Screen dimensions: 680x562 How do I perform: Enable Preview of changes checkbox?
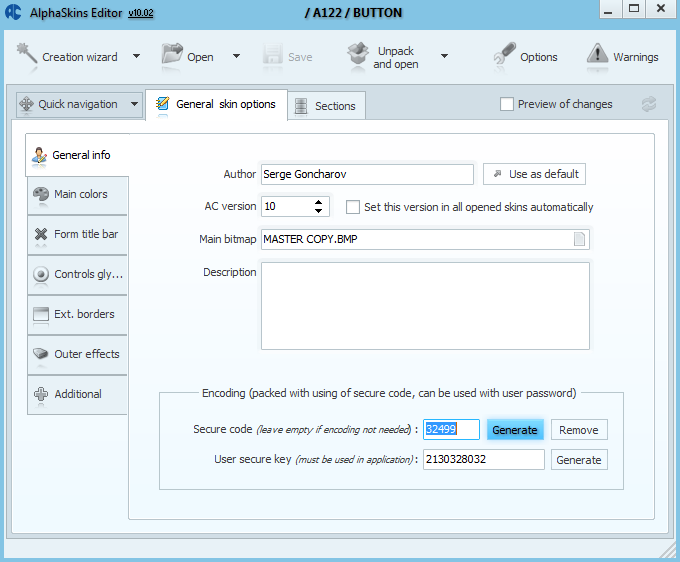(x=507, y=104)
